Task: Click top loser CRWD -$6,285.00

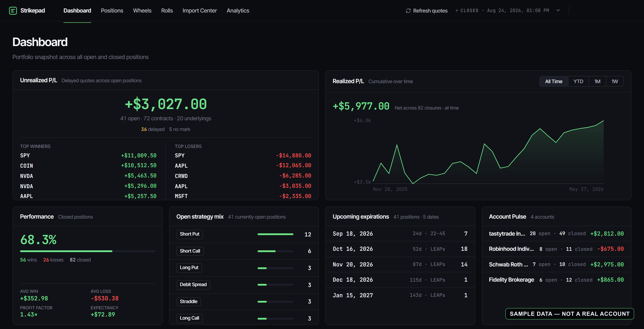Action: point(243,176)
